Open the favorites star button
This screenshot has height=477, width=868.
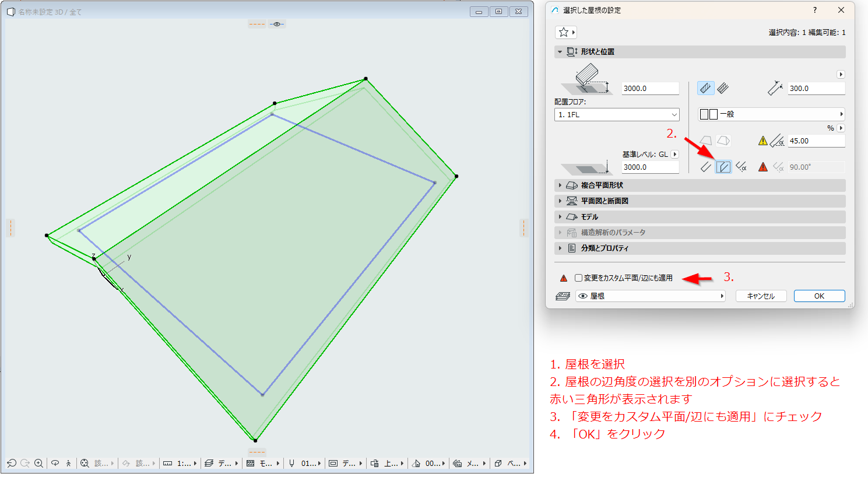pos(566,33)
